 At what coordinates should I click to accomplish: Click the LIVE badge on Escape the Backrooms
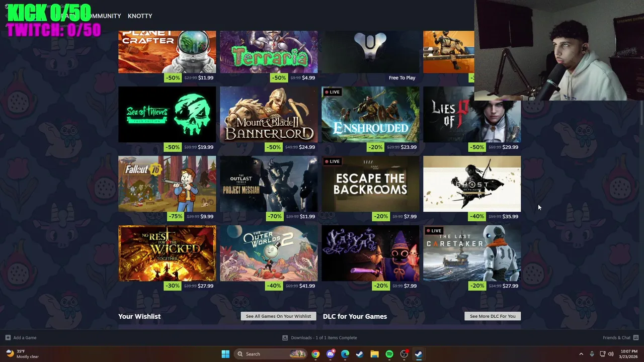coord(332,161)
